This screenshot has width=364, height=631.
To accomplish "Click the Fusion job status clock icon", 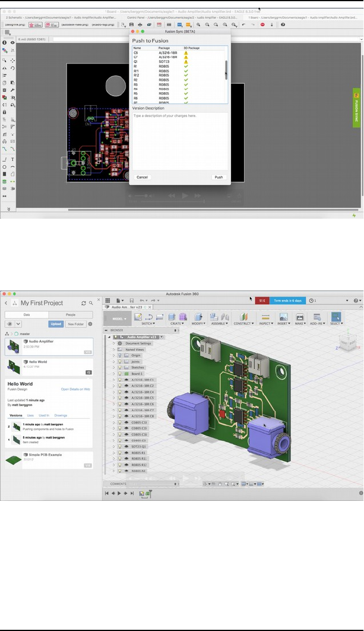I will point(312,301).
